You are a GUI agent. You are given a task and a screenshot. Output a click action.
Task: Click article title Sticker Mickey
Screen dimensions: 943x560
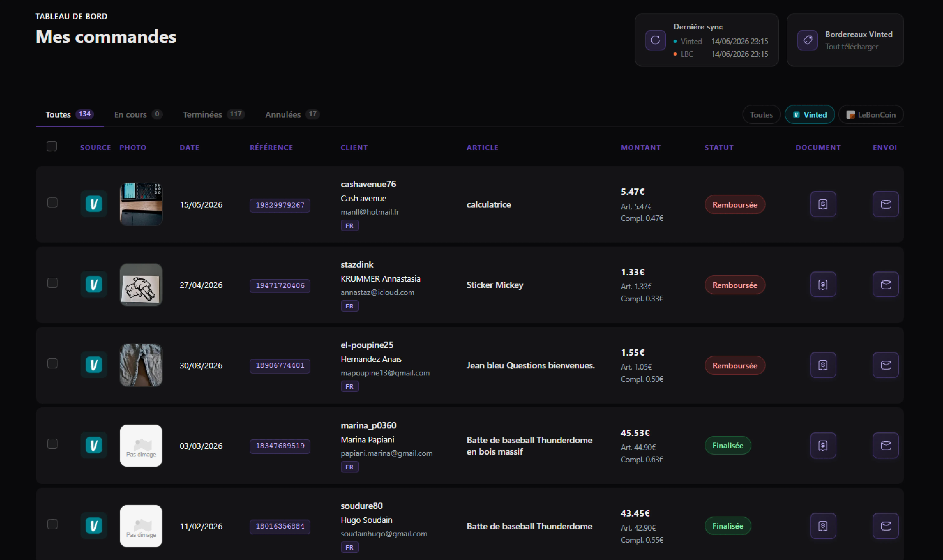tap(495, 285)
